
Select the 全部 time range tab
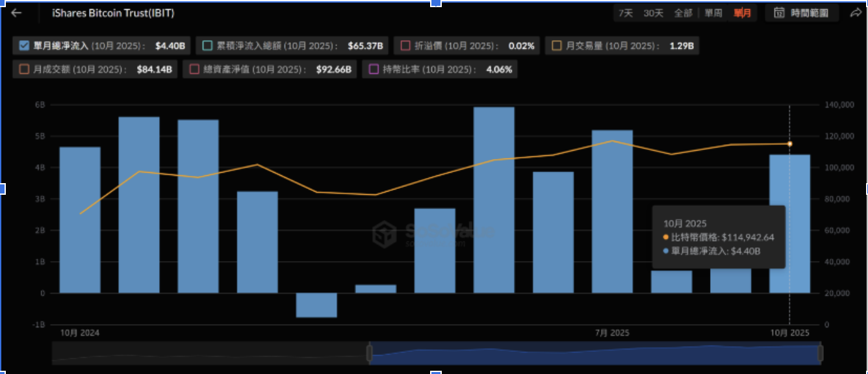pyautogui.click(x=683, y=13)
